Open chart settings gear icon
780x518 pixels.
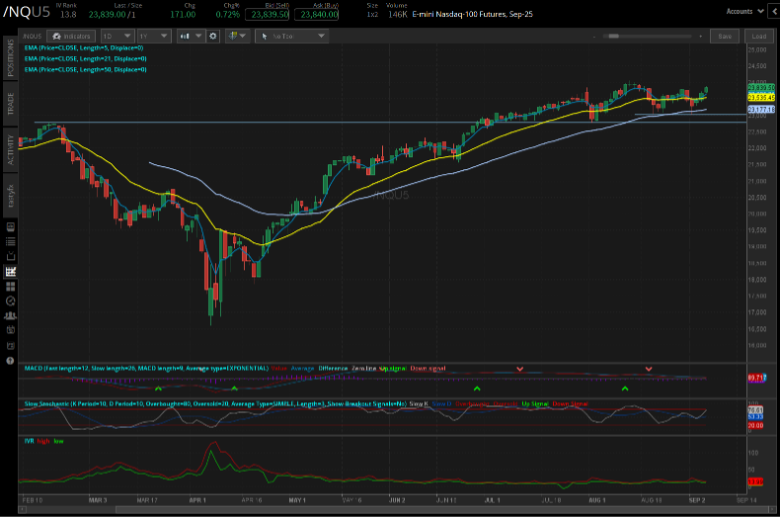pyautogui.click(x=213, y=36)
